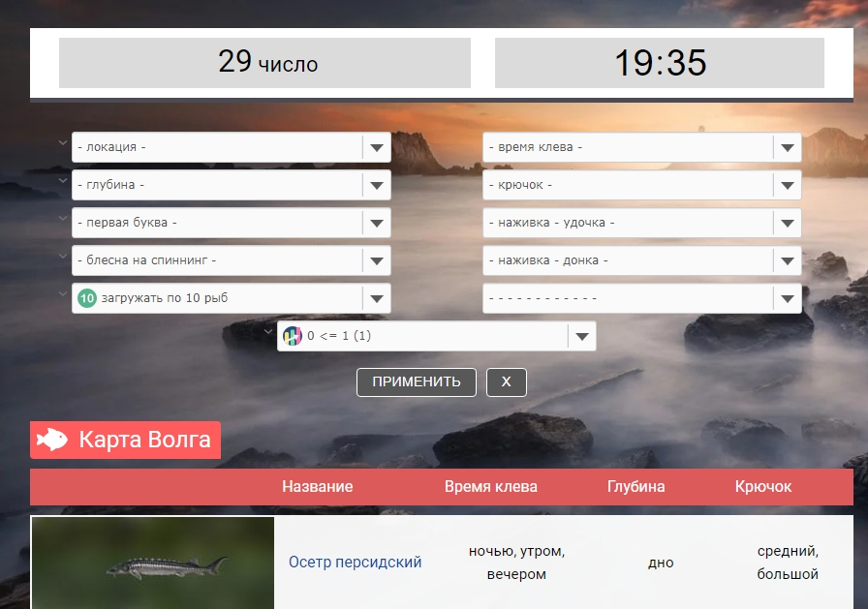Click the sturgeon fish thumbnail image

pyautogui.click(x=153, y=563)
